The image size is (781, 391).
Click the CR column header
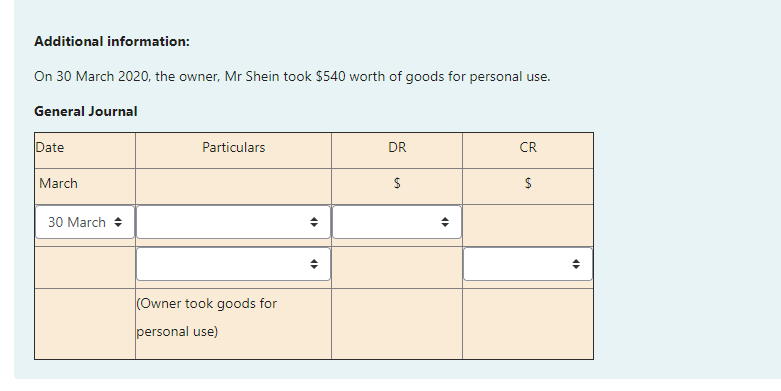click(528, 147)
